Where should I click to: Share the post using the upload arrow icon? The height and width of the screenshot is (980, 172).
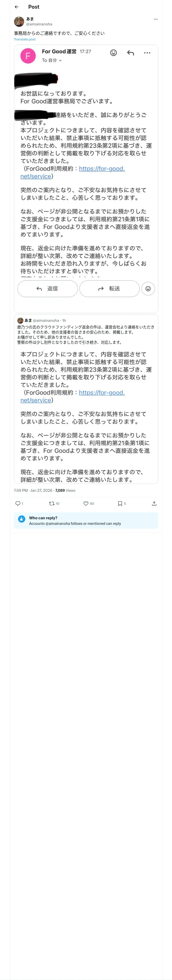(x=154, y=503)
